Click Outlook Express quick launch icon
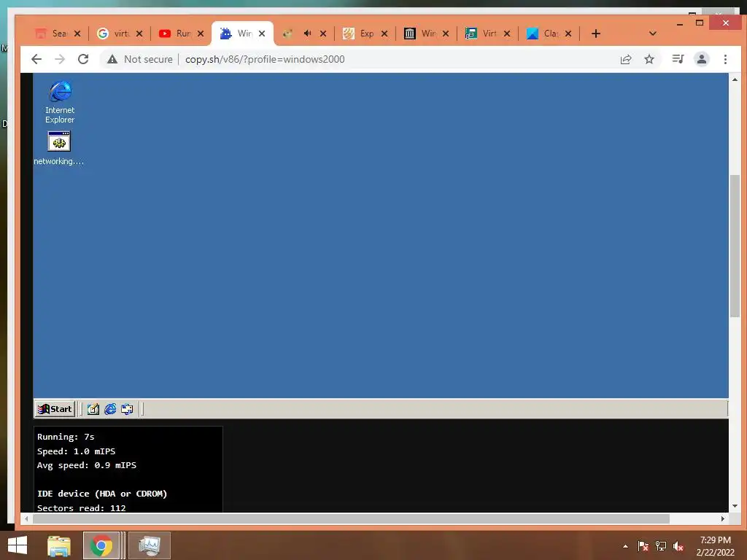This screenshot has width=747, height=560. click(x=127, y=409)
